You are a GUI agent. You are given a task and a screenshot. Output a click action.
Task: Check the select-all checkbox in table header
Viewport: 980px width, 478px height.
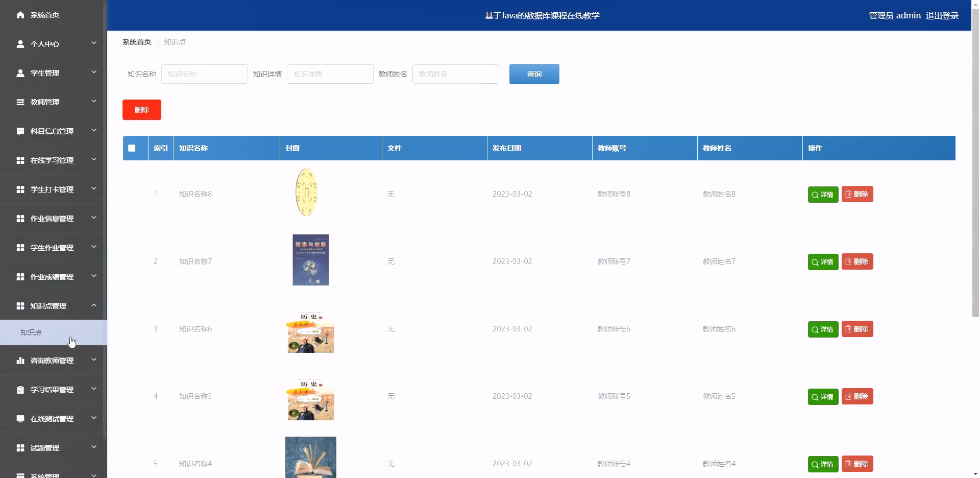[x=132, y=148]
